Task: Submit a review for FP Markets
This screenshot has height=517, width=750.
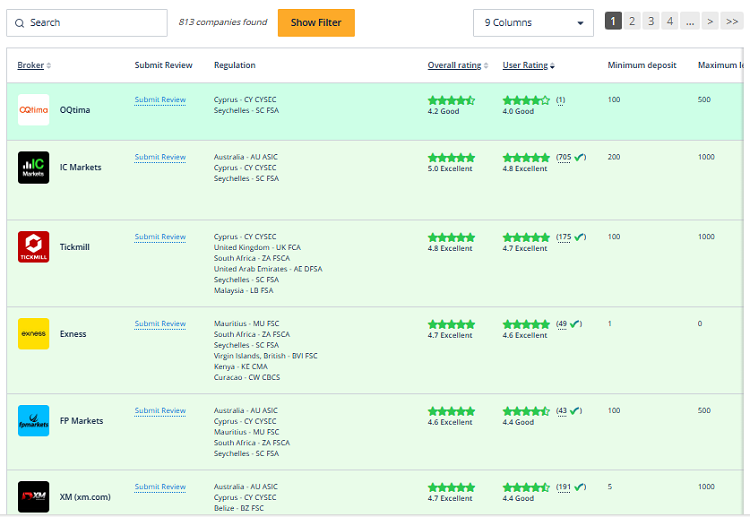Action: pyautogui.click(x=160, y=410)
